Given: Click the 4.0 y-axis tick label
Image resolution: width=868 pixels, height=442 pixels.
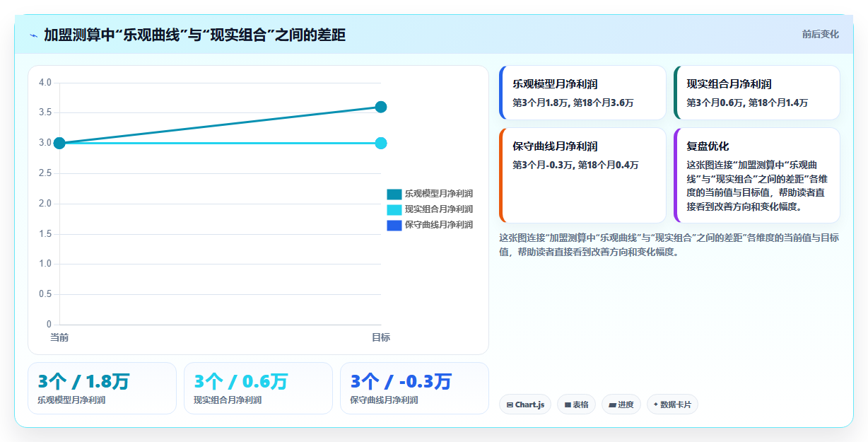Looking at the screenshot, I should pos(45,83).
